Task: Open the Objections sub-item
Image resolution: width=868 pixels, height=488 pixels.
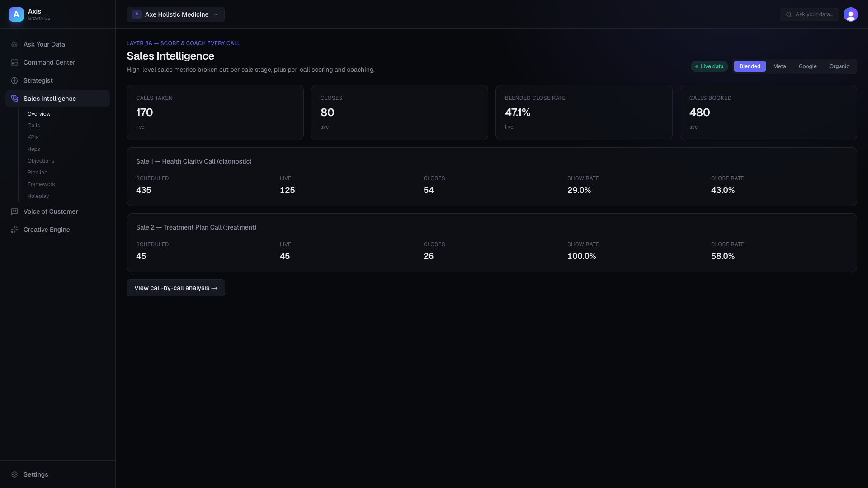Action: [41, 161]
